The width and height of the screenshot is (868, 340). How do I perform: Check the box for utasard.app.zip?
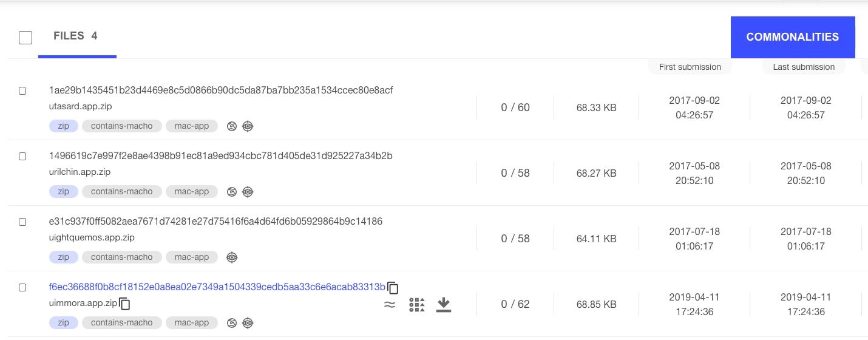pyautogui.click(x=22, y=91)
